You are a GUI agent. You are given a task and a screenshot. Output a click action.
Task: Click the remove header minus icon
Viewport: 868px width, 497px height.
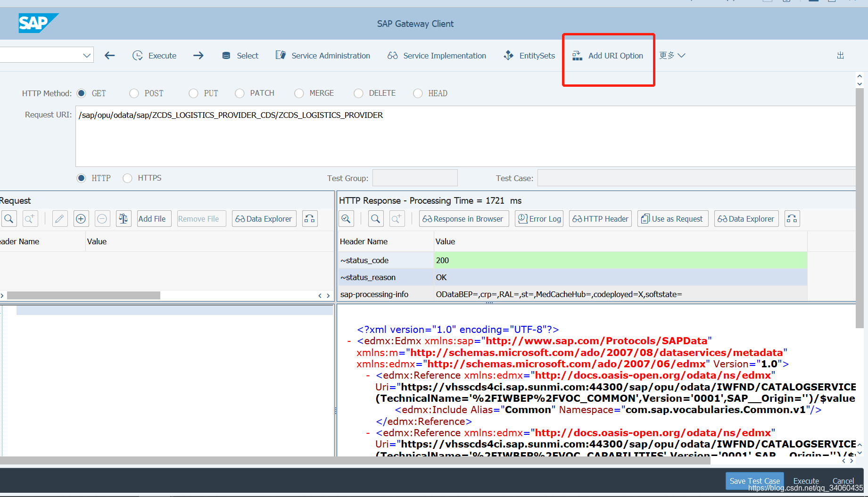102,219
